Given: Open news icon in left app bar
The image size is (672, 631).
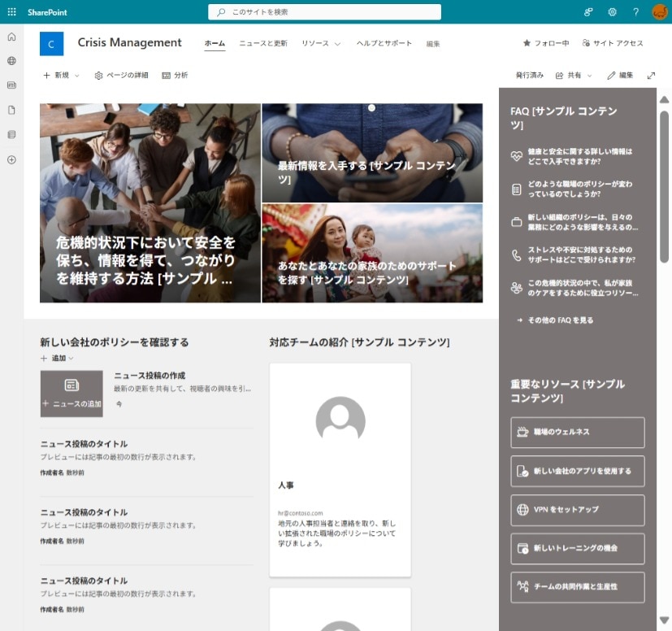Looking at the screenshot, I should point(11,85).
